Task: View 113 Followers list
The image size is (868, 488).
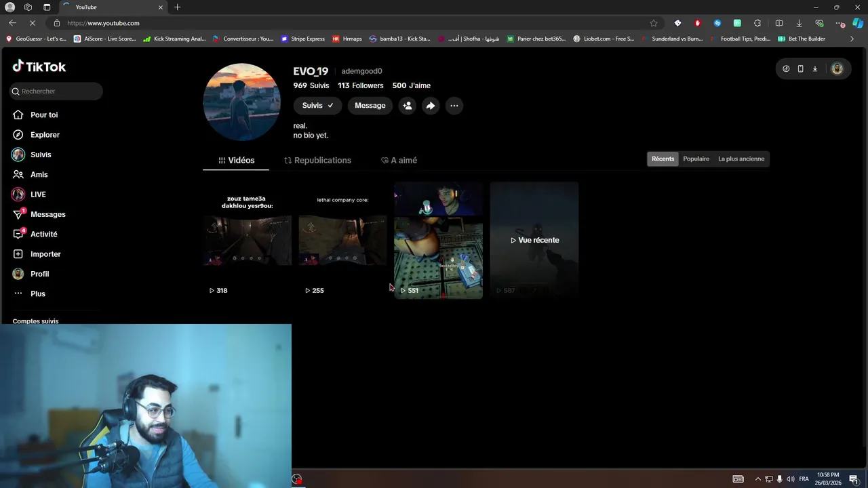Action: pos(361,85)
